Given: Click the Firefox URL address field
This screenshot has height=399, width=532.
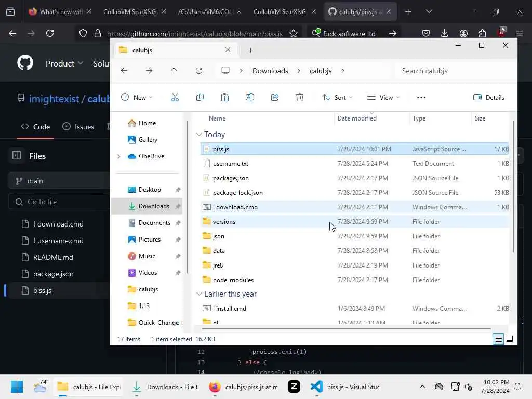Looking at the screenshot, I should click(195, 34).
